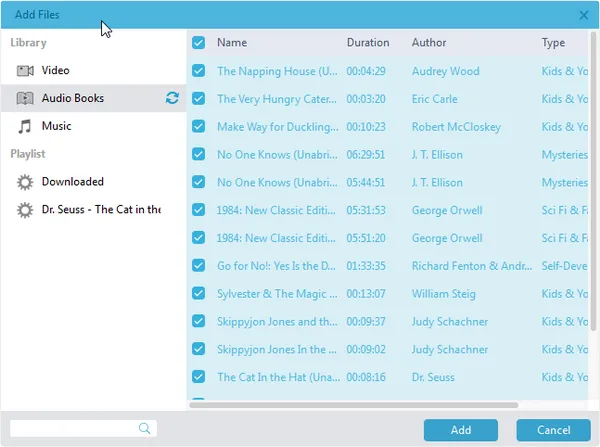
Task: Sort list by Name column header
Action: tap(232, 42)
